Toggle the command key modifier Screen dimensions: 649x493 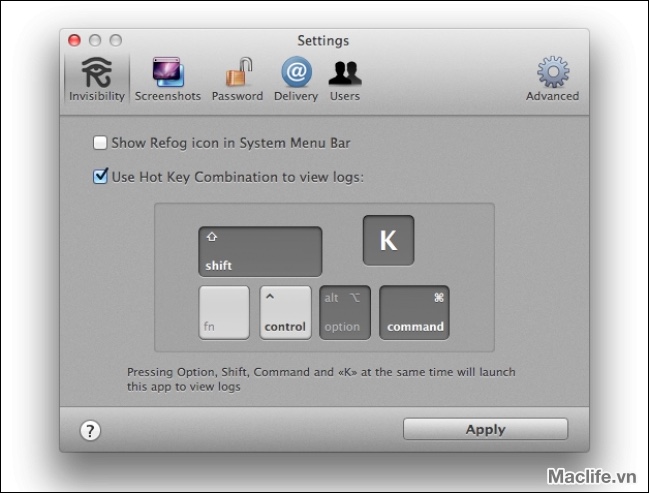point(414,313)
